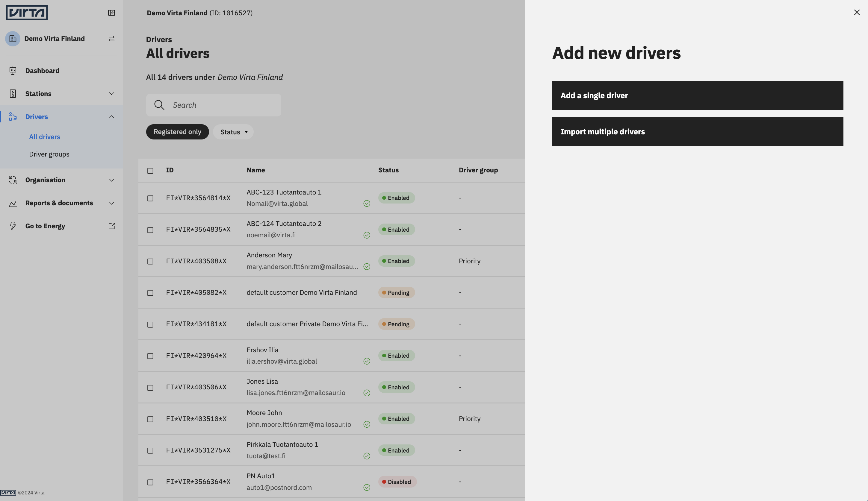Open Reports & documents via chart icon

pos(13,203)
